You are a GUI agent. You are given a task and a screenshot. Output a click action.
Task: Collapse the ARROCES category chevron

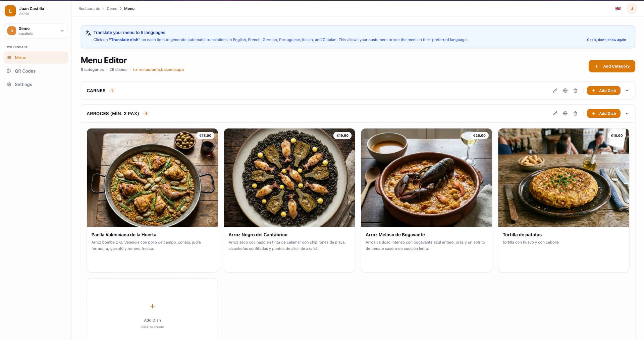click(x=627, y=113)
